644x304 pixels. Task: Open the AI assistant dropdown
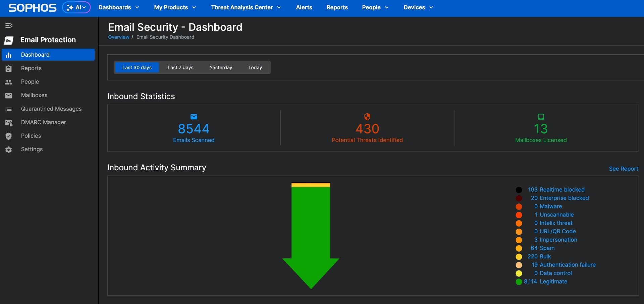pos(76,7)
